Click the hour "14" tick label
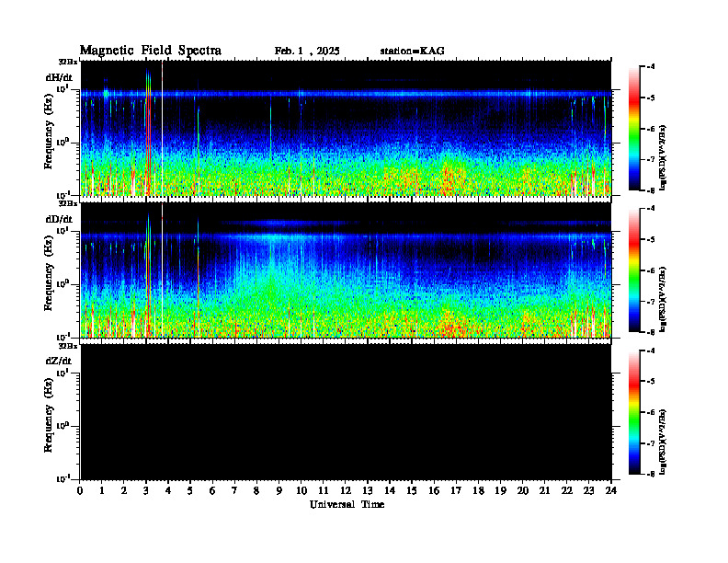Viewport: 728px width, 563px height. (x=390, y=490)
